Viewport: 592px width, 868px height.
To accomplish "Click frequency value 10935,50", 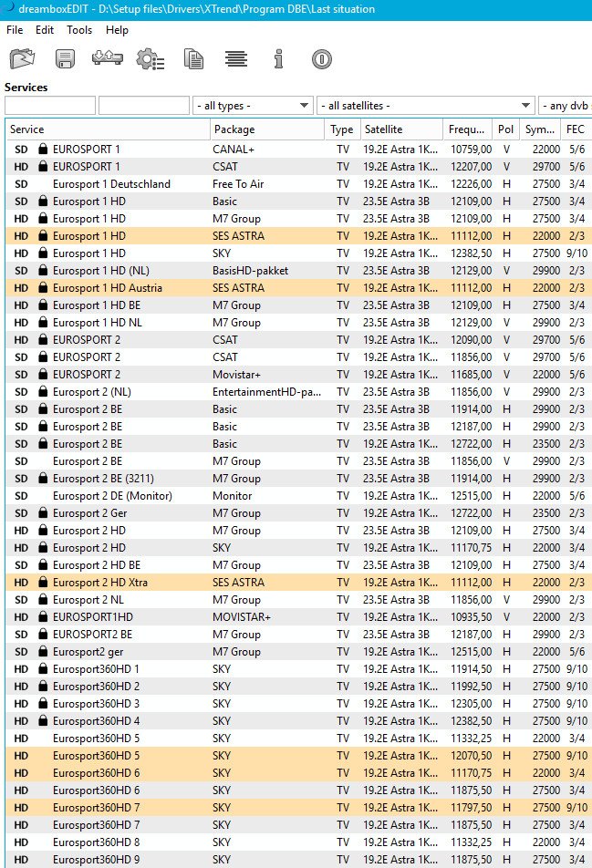I will pos(472,616).
